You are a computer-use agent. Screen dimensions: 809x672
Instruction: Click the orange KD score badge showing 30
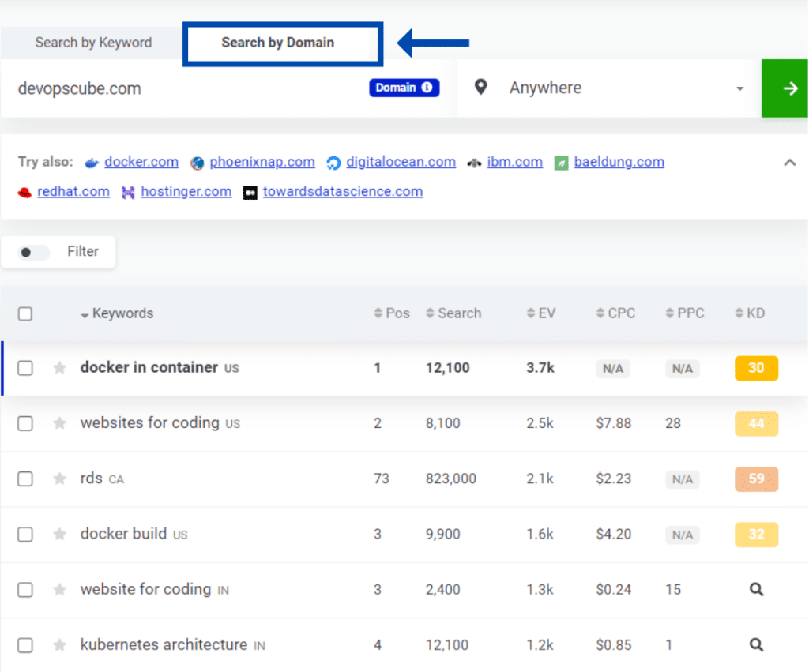tap(755, 367)
